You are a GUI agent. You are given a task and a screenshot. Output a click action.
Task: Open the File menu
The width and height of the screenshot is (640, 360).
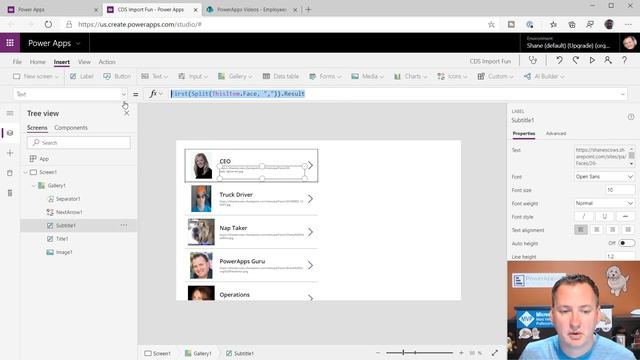click(17, 62)
